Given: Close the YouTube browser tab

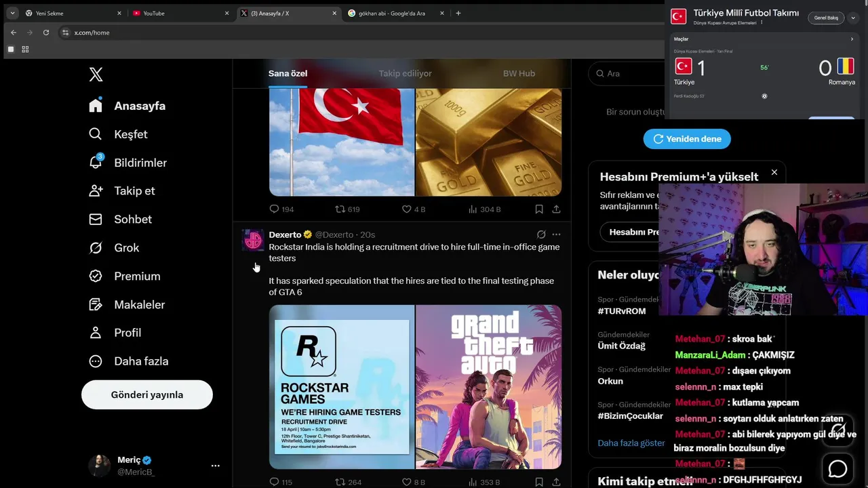Looking at the screenshot, I should [x=226, y=13].
